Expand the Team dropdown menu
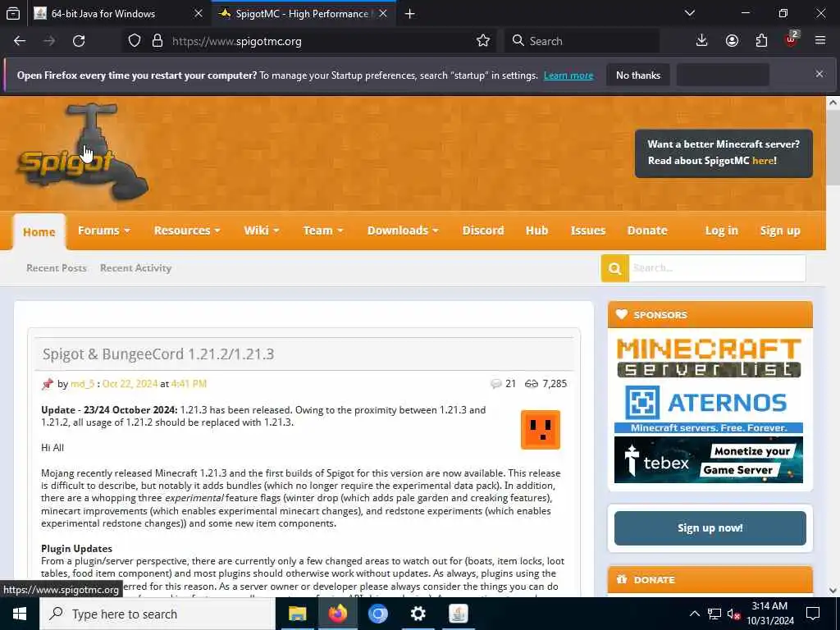Viewport: 840px width, 630px height. (323, 231)
